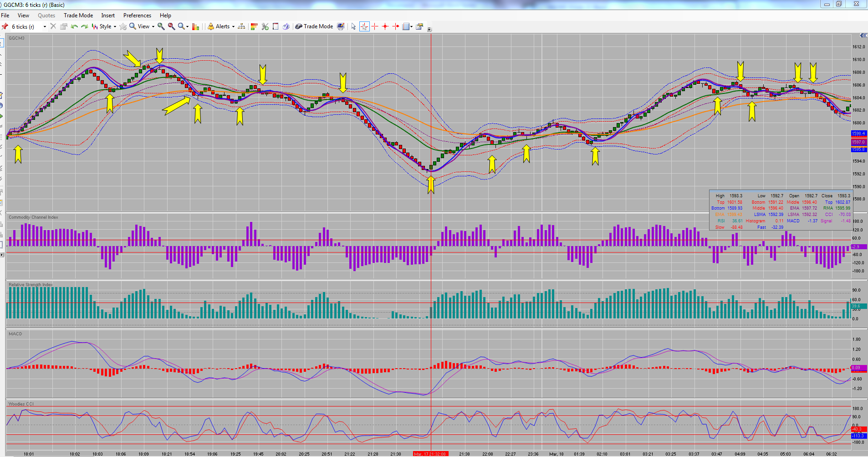
Task: Click the blue 1595.8 price marker
Action: (859, 149)
